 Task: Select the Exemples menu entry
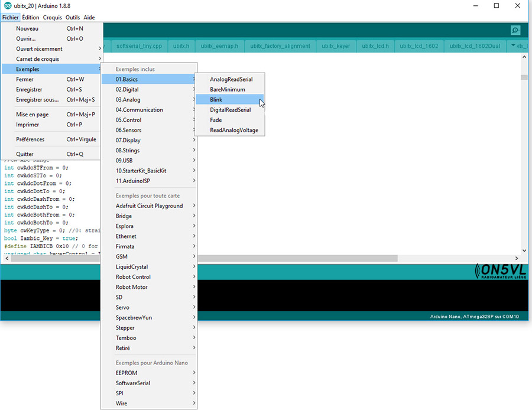pos(52,69)
